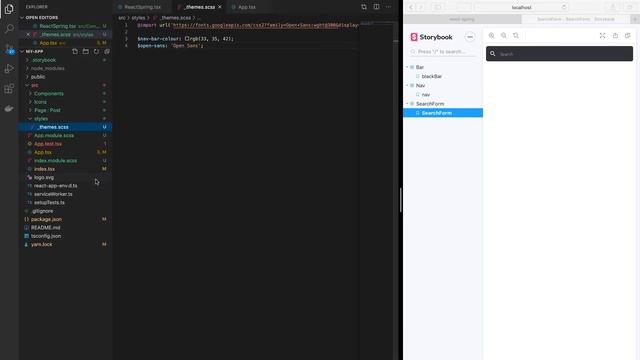Switch to the App.tsx editor tab
The width and height of the screenshot is (640, 360).
[x=247, y=7]
